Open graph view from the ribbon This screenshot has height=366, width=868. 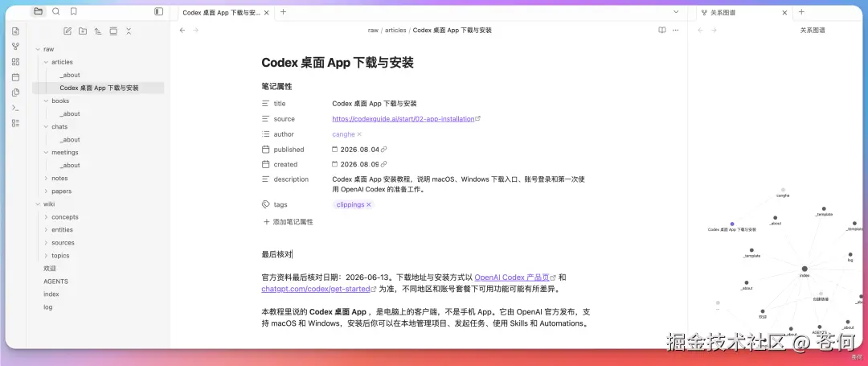tap(15, 47)
